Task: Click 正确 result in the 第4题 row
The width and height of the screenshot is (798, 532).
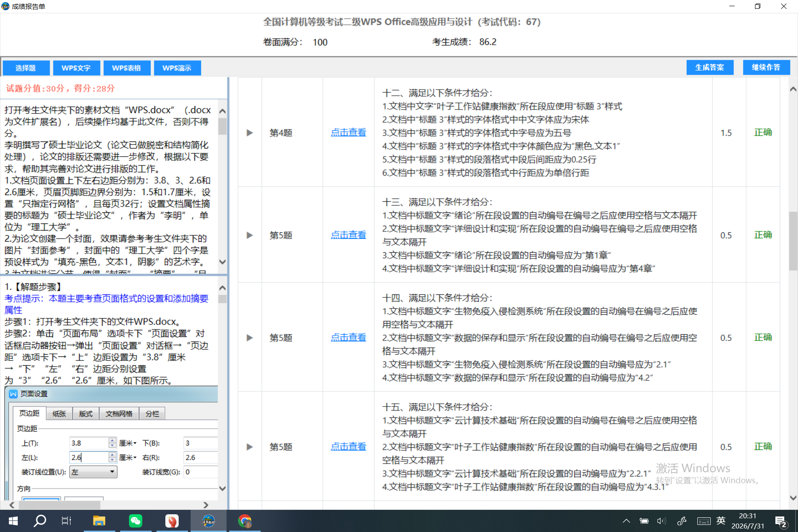Action: pos(763,133)
